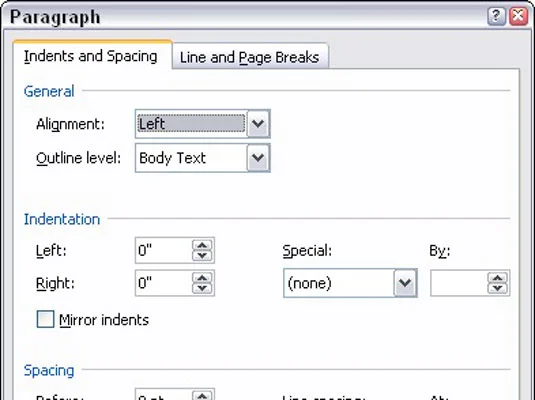The image size is (535, 400).
Task: Enable the Mirror indents checkbox
Action: click(x=45, y=319)
